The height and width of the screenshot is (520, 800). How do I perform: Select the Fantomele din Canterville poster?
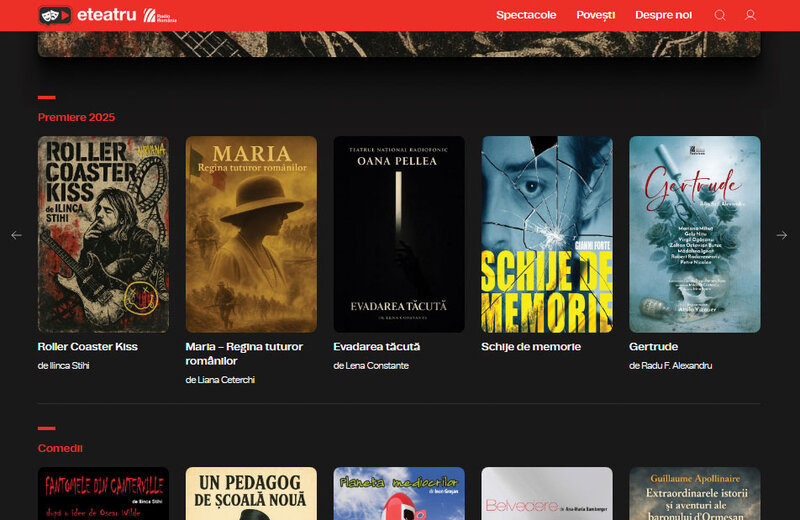tap(103, 493)
